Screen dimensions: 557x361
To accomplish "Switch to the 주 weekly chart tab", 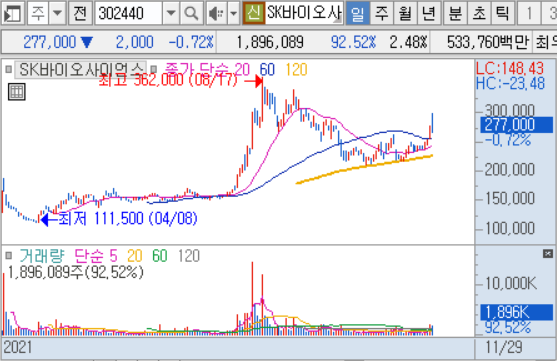I will click(382, 14).
